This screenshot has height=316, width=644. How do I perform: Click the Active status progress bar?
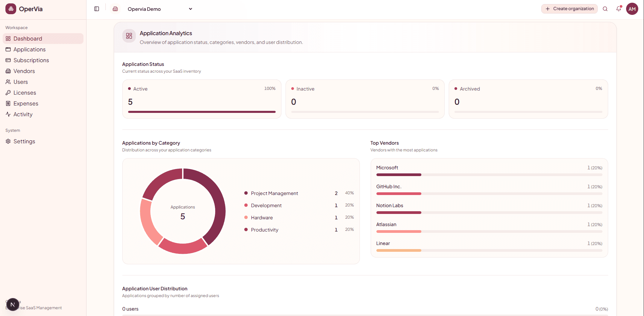[x=202, y=112]
